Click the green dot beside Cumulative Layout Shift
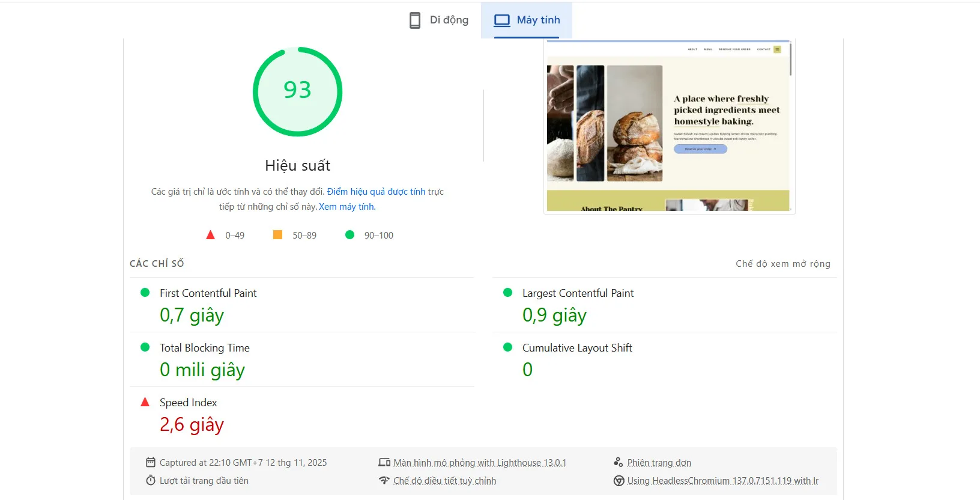The image size is (980, 500). click(x=507, y=347)
